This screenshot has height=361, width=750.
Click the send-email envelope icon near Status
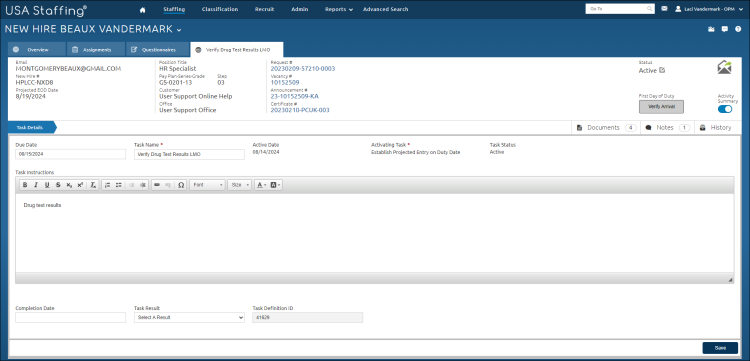coord(724,67)
